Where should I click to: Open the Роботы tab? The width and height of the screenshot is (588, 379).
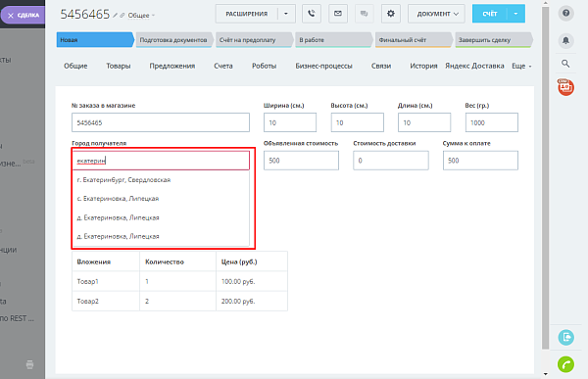click(x=264, y=66)
